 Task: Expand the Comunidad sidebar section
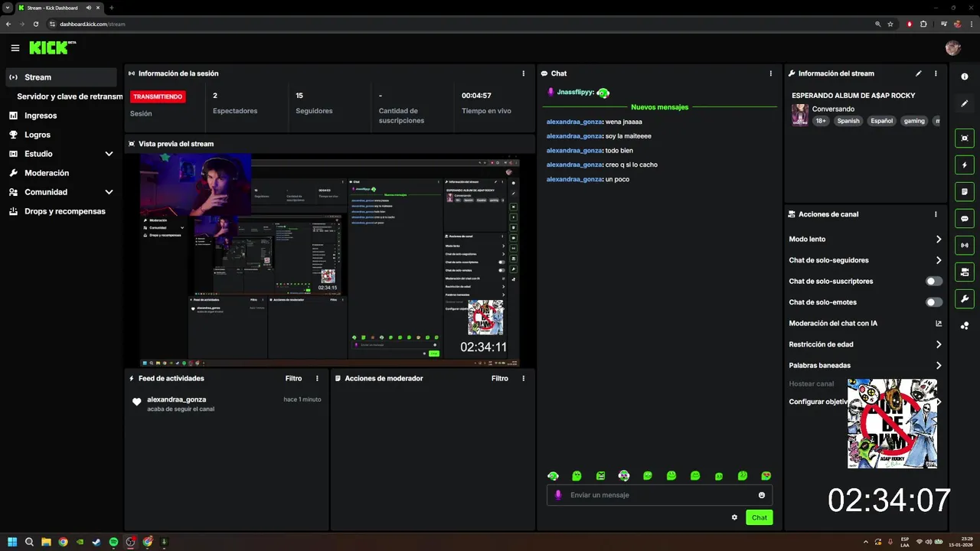pyautogui.click(x=61, y=192)
